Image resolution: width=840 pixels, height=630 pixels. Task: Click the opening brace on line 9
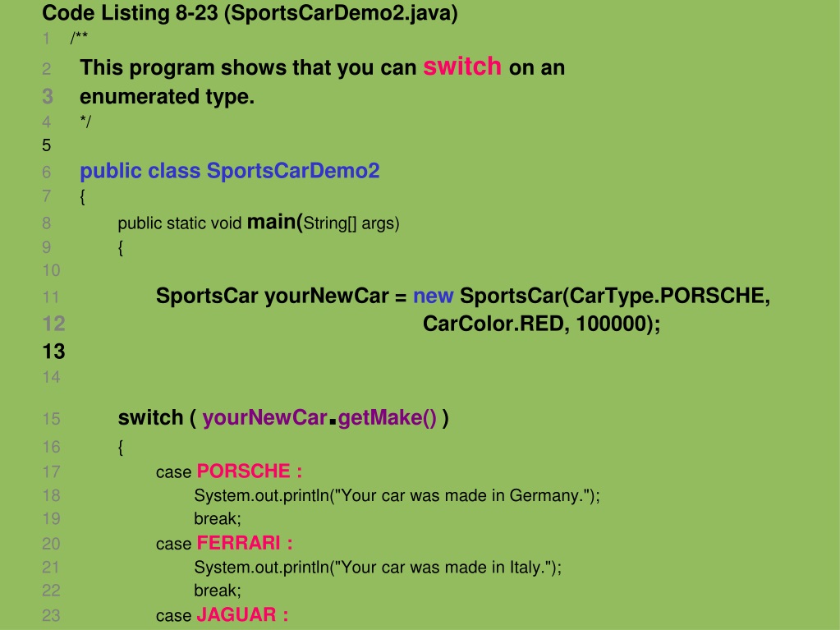(x=121, y=247)
